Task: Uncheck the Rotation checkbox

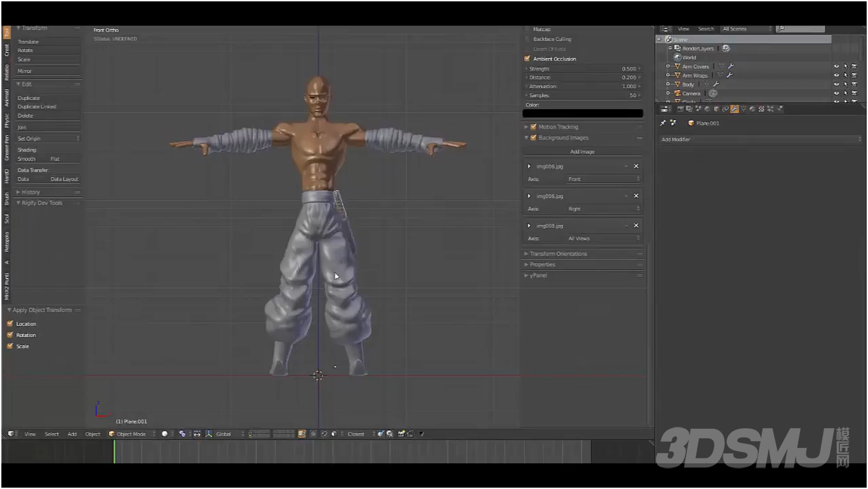Action: [x=10, y=334]
